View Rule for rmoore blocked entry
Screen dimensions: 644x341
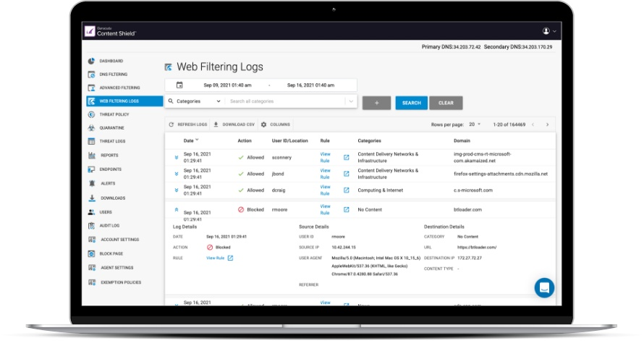tap(325, 209)
